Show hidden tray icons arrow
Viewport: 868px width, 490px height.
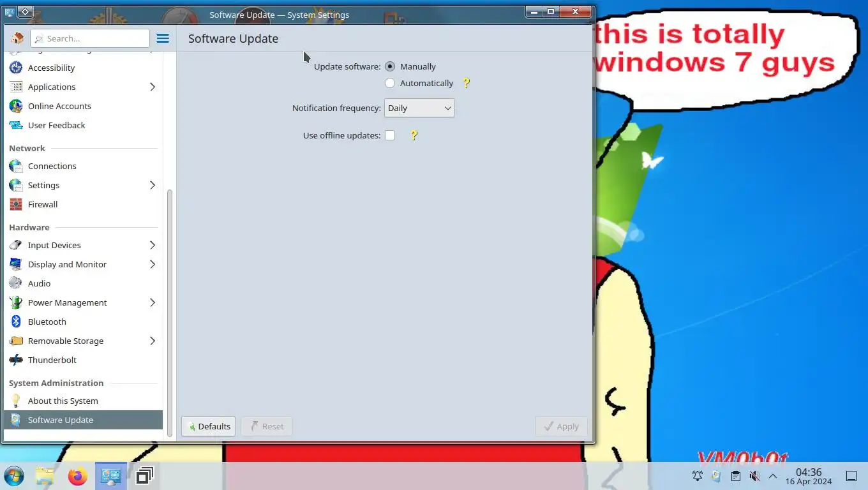coord(773,476)
